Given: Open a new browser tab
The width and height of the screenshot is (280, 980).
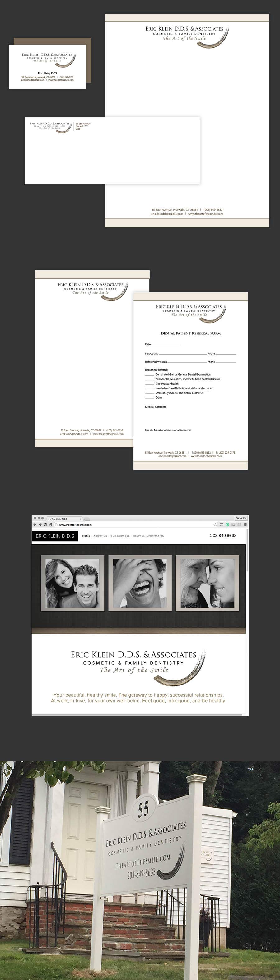Looking at the screenshot, I should 86,519.
